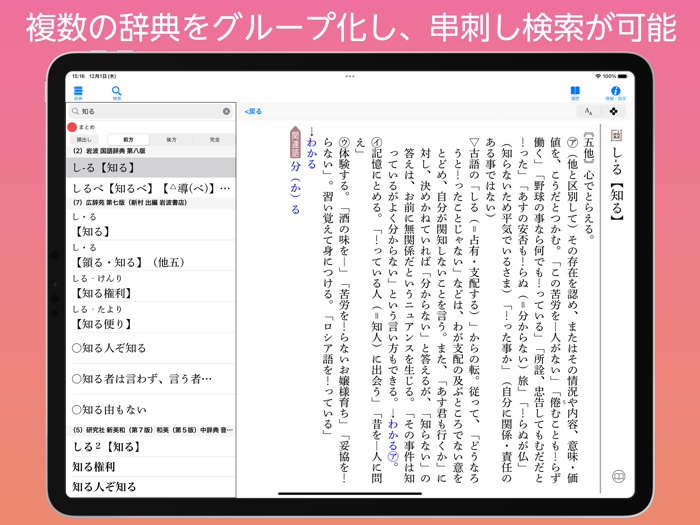The height and width of the screenshot is (525, 700).
Task: Open the 研究社 entry しる2【知る】
Action: coord(150,446)
